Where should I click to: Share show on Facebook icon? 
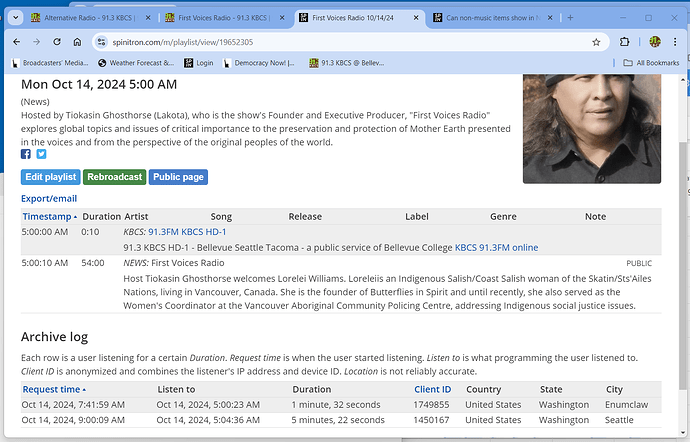(26, 154)
